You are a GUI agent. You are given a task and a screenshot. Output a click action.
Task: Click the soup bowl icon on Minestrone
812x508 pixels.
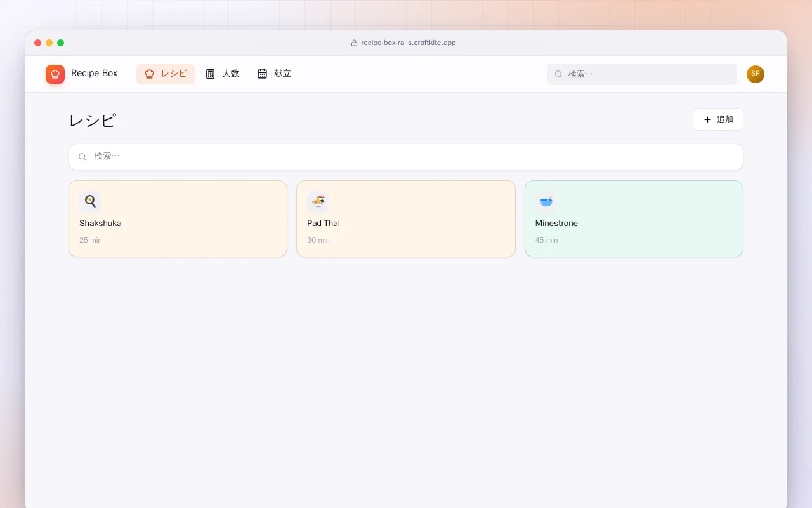tap(546, 202)
